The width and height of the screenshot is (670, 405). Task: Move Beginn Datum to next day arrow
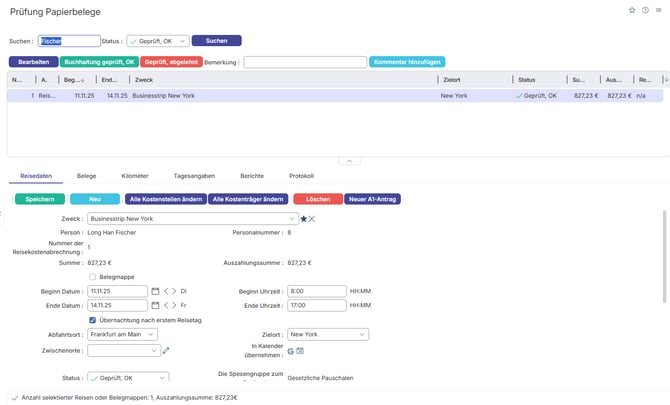[x=173, y=291]
